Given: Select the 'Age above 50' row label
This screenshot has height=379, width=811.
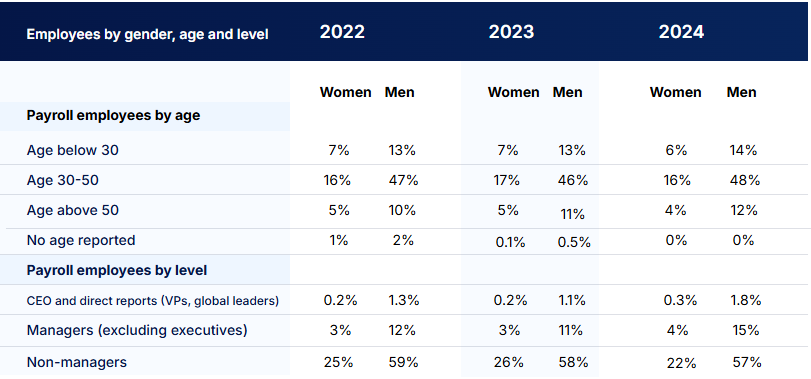Looking at the screenshot, I should pyautogui.click(x=72, y=210).
